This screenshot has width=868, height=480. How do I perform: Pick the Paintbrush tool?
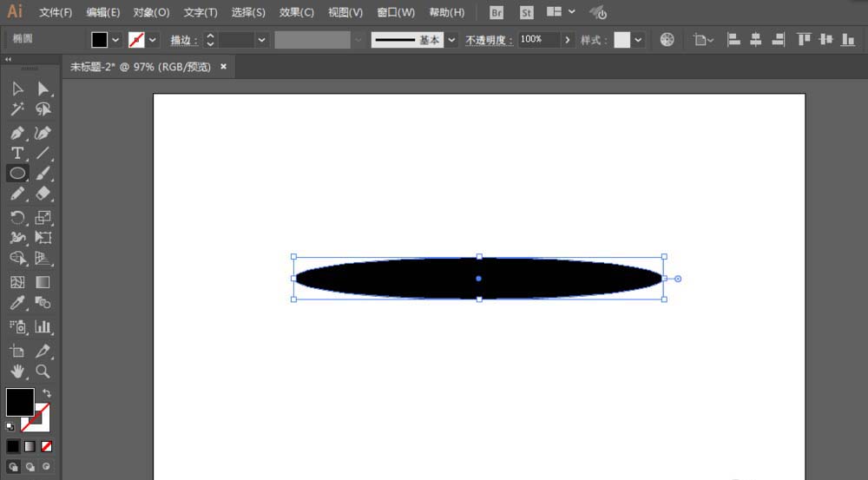[x=43, y=174]
